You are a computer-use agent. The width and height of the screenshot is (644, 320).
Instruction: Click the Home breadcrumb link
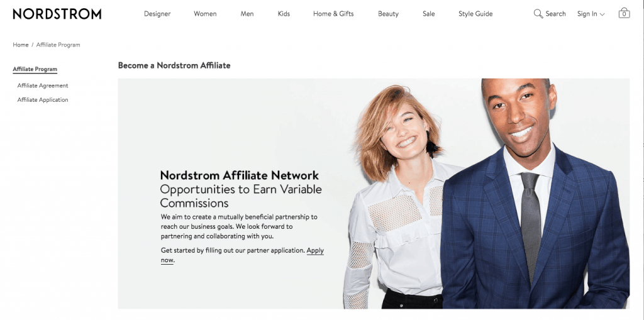tap(21, 45)
